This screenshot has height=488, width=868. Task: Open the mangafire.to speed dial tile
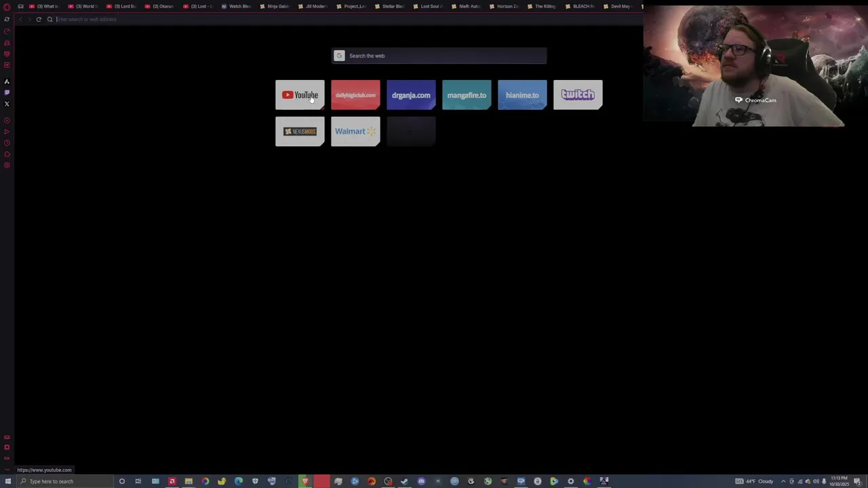[x=467, y=95]
